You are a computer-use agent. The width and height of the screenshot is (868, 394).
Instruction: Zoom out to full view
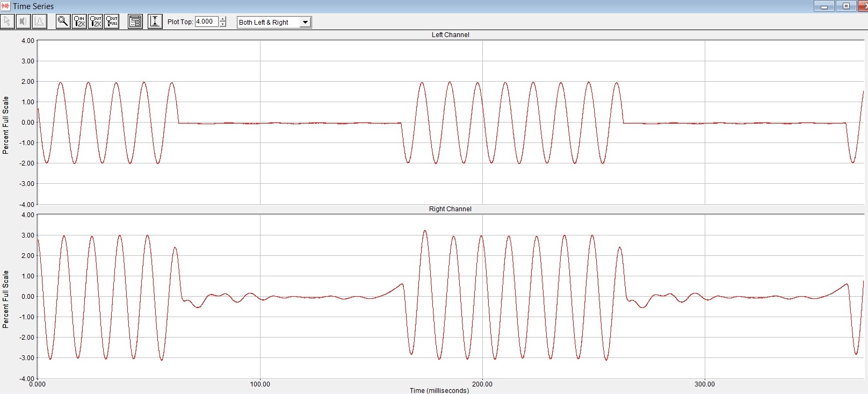(x=111, y=22)
